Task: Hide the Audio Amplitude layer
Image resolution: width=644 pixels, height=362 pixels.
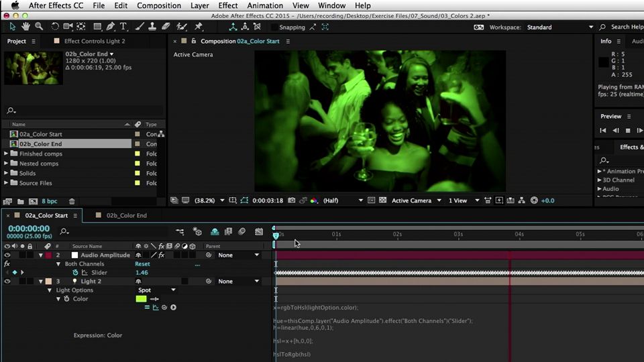Action: point(7,255)
